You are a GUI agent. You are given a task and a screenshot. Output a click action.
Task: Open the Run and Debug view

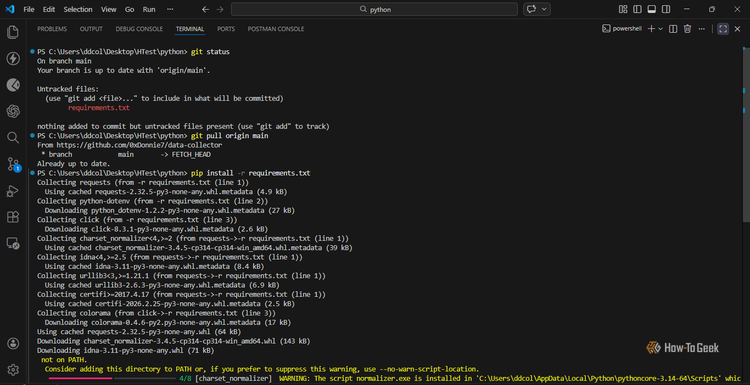click(13, 191)
